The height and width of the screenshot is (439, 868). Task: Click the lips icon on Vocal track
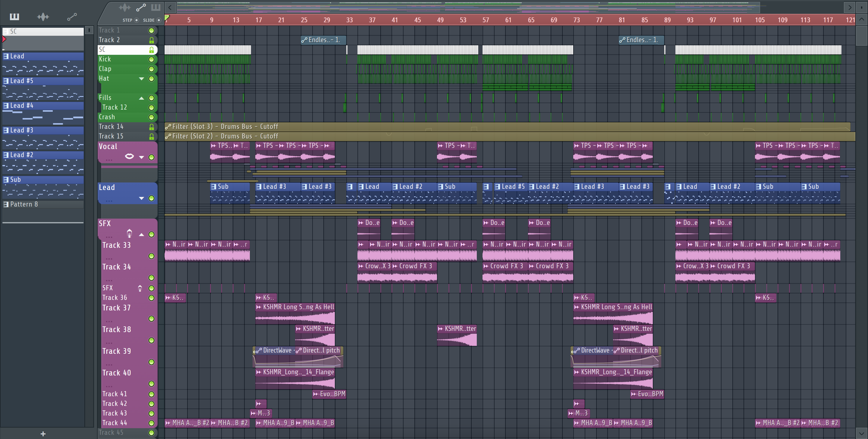pos(129,156)
